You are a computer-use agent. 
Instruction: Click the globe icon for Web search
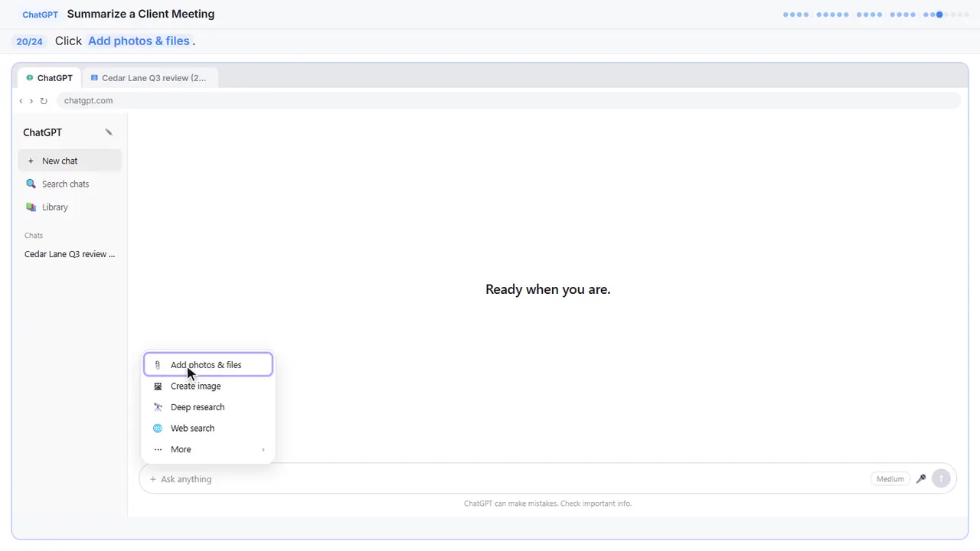pos(158,429)
